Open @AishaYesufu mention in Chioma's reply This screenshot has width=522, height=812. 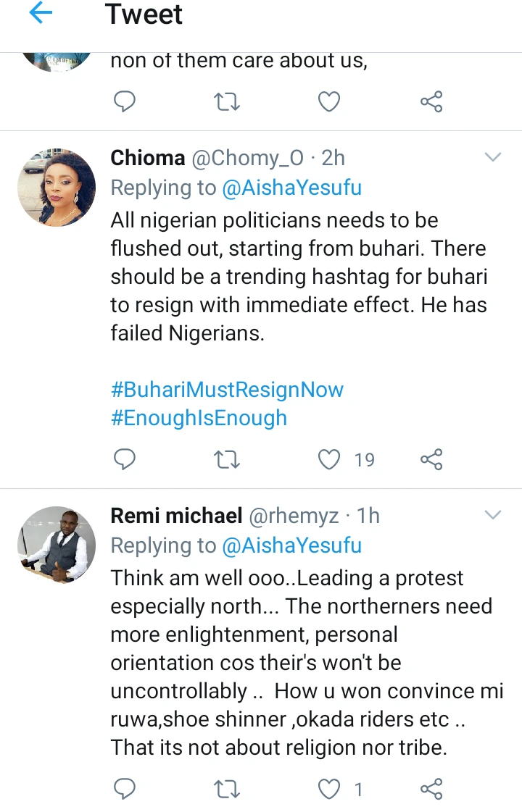click(292, 188)
